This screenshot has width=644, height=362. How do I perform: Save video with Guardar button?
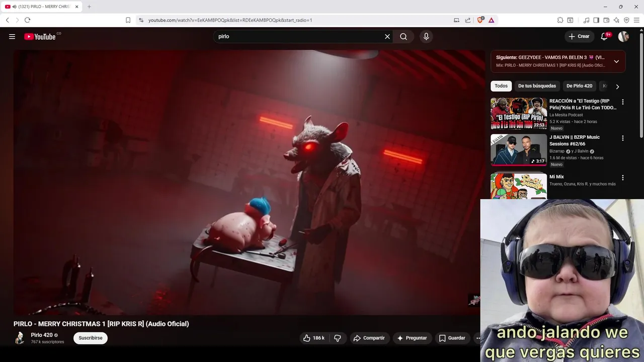452,338
